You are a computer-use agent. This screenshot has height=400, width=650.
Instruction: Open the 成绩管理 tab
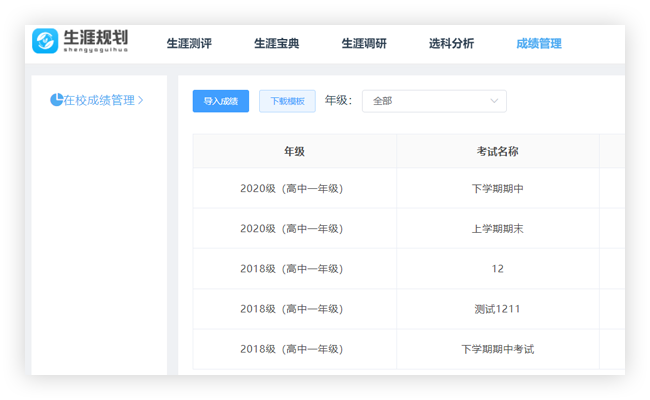538,44
